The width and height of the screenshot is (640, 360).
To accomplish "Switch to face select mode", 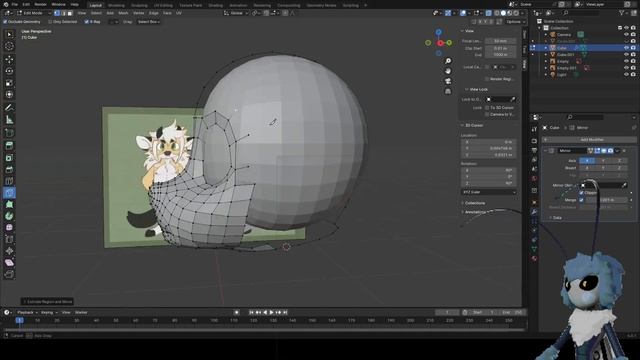I will click(x=70, y=13).
